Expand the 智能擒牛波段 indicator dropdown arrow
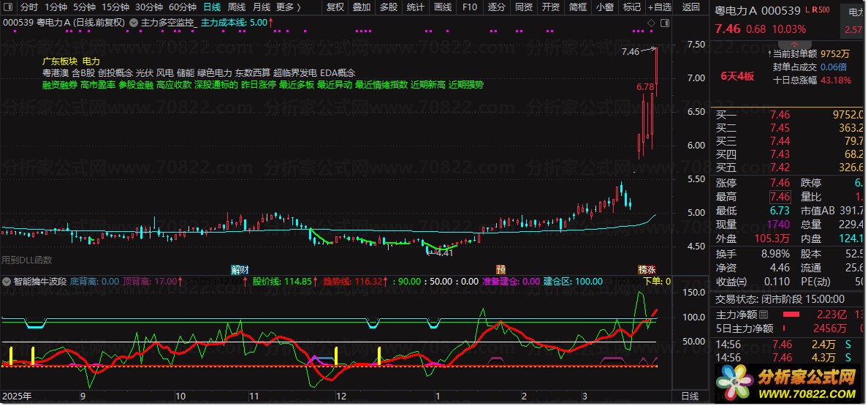 pyautogui.click(x=7, y=281)
